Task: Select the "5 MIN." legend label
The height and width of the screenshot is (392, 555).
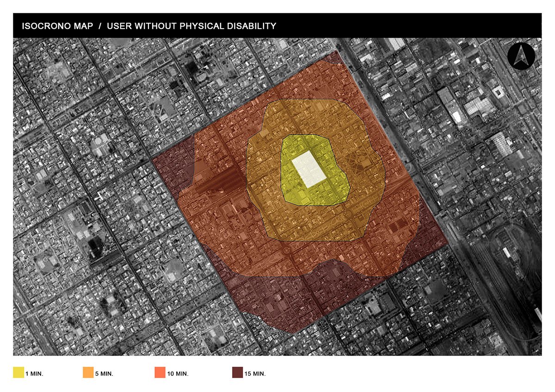Action: tap(104, 374)
